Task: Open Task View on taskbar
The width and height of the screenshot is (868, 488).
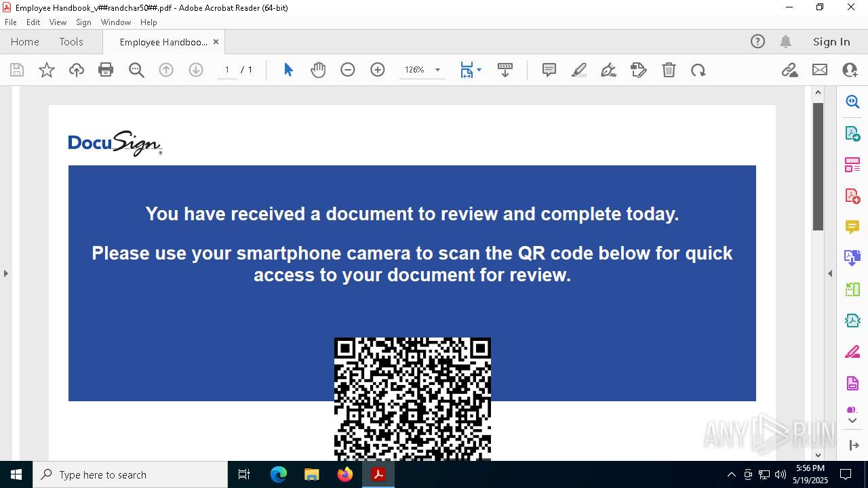Action: 244,474
